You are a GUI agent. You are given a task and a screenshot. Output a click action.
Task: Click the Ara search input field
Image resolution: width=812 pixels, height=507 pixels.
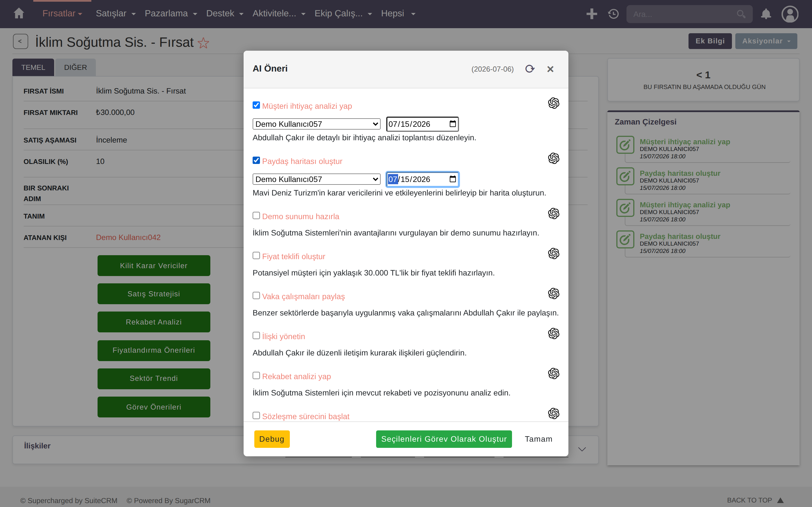(685, 14)
